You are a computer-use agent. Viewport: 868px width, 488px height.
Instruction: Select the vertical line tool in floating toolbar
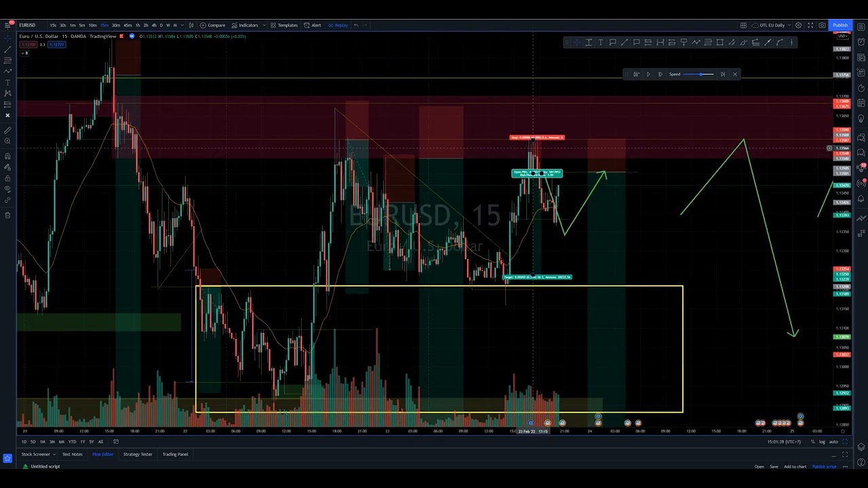coord(791,42)
